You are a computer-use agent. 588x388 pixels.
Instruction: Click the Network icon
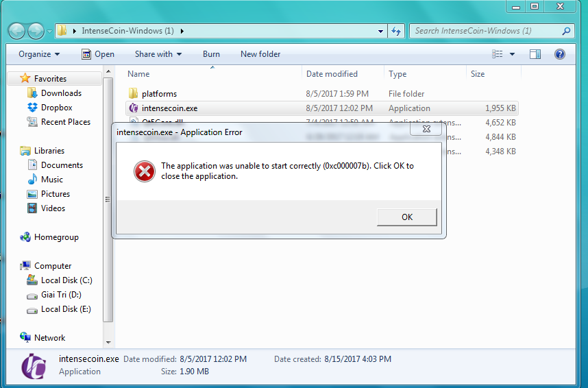pos(25,337)
